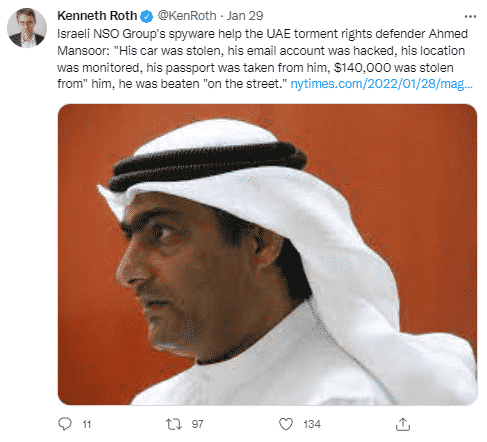Click the retweet count 97
This screenshot has height=442, width=487.
click(197, 424)
